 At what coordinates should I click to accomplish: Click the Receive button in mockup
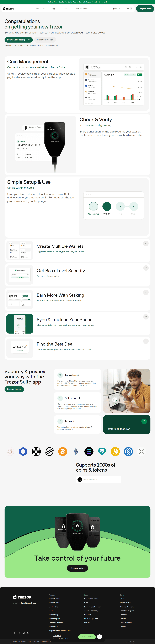(x=133, y=75)
